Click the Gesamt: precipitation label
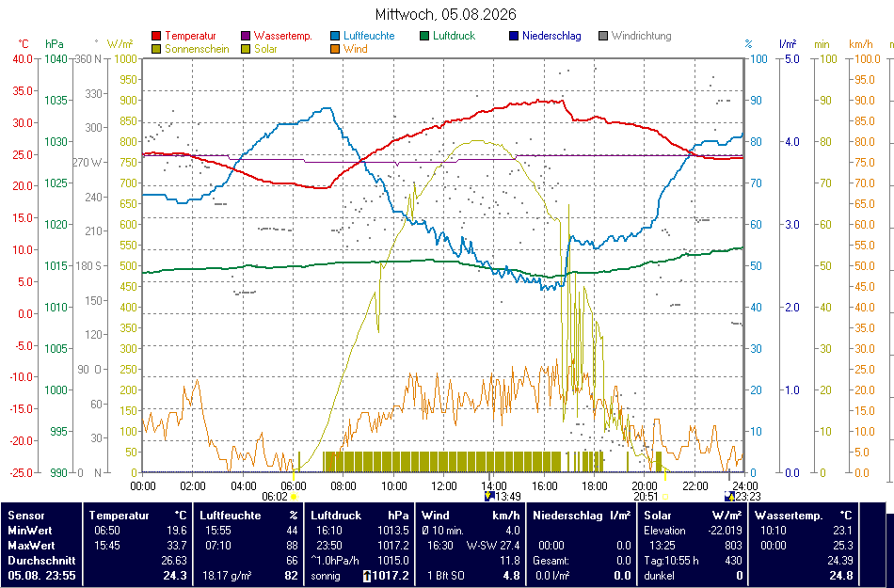The image size is (894, 588). tap(551, 561)
